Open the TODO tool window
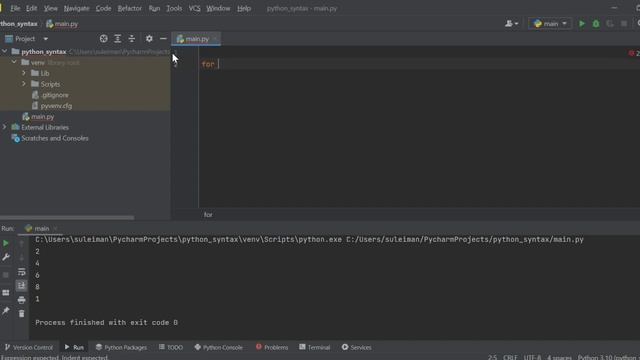Screen dimensions: 640x360 [x=171, y=347]
